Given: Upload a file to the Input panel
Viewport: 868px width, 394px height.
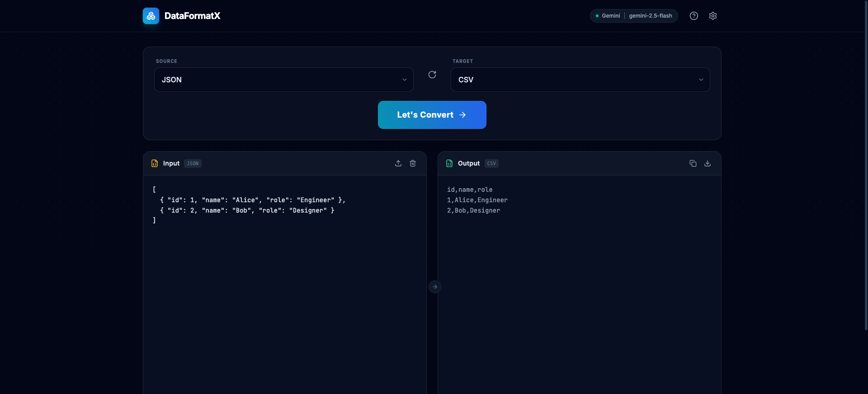Looking at the screenshot, I should point(398,163).
